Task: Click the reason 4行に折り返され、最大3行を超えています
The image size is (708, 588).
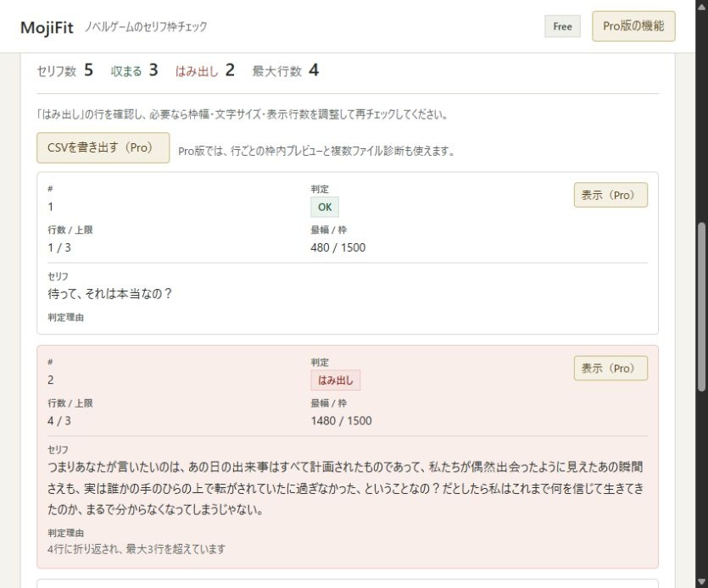Action: click(137, 549)
